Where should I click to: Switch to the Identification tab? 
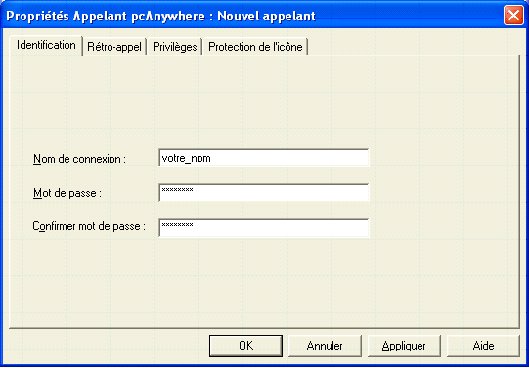point(46,45)
